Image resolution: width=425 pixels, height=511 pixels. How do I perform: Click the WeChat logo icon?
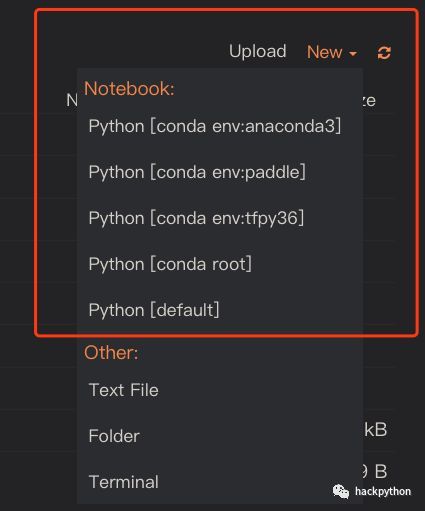[341, 492]
